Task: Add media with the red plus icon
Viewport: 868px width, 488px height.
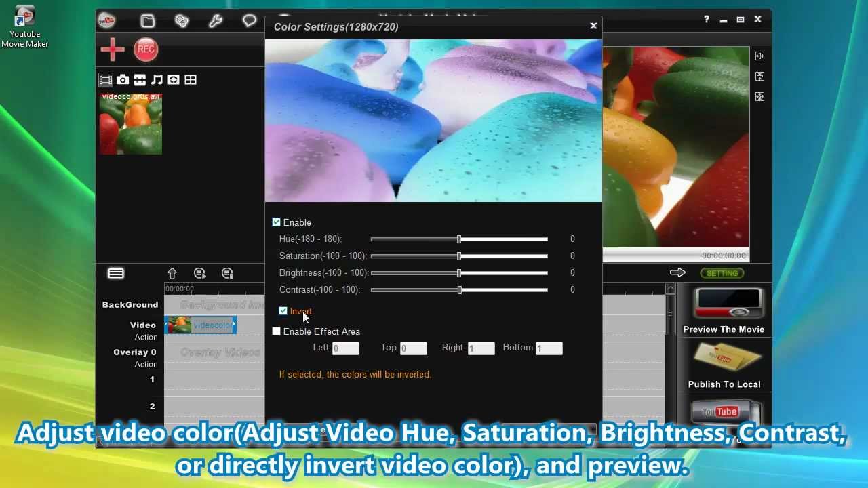Action: 113,49
